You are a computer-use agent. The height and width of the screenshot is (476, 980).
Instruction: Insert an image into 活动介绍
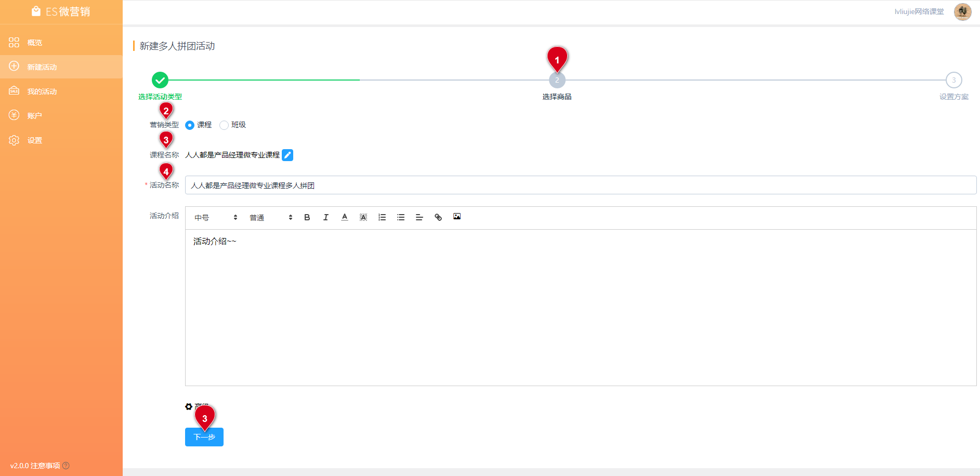(x=457, y=217)
